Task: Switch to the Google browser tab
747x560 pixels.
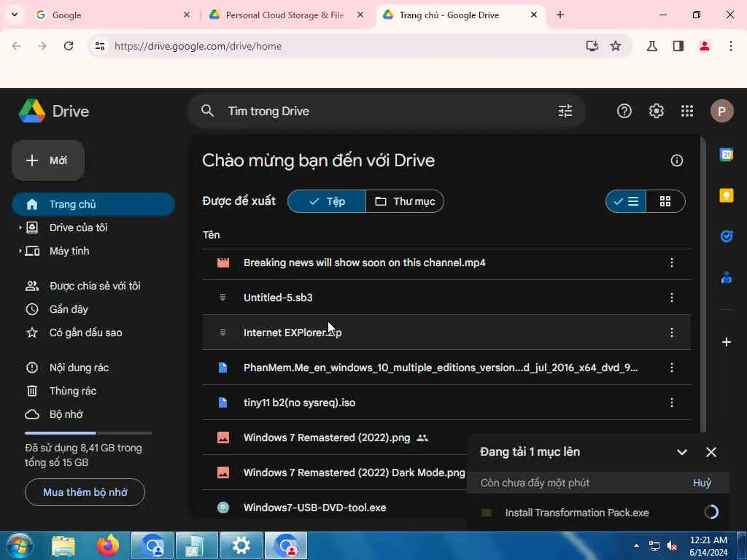Action: (x=112, y=15)
